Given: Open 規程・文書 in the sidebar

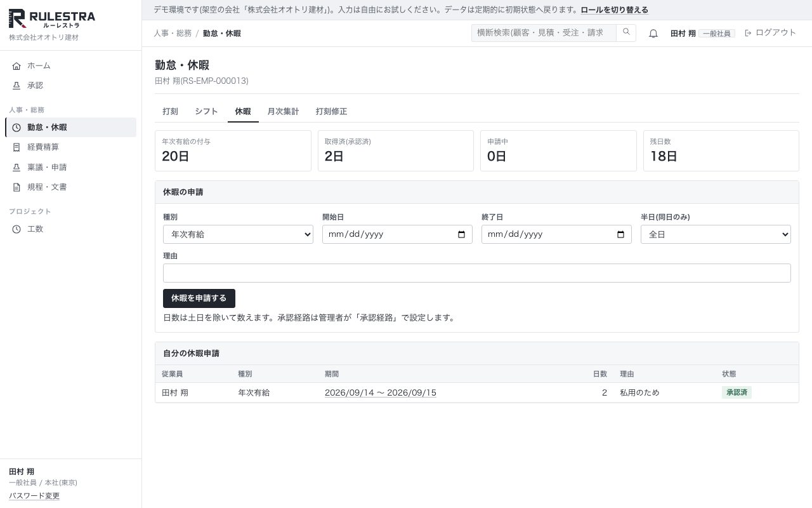Looking at the screenshot, I should pos(70,187).
